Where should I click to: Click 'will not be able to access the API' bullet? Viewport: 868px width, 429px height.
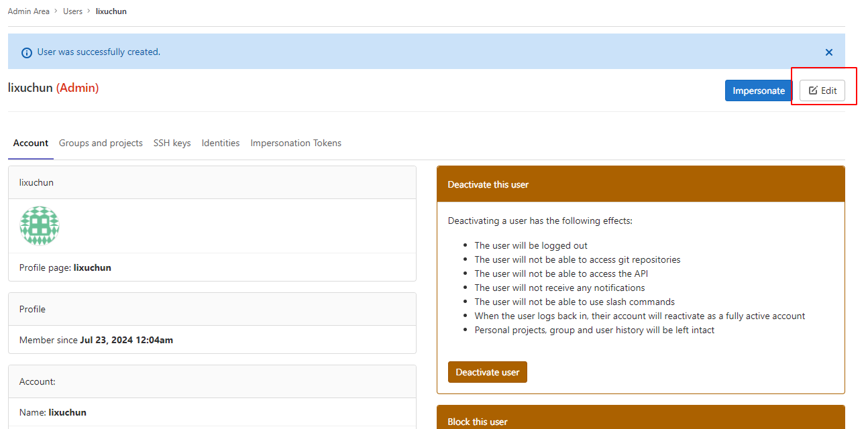pyautogui.click(x=561, y=273)
